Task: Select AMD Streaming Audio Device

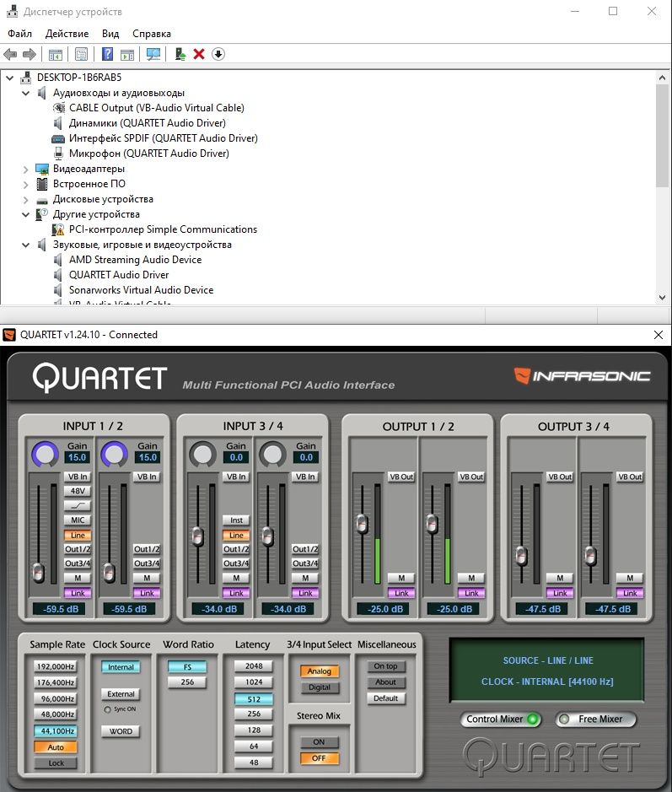Action: point(135,260)
